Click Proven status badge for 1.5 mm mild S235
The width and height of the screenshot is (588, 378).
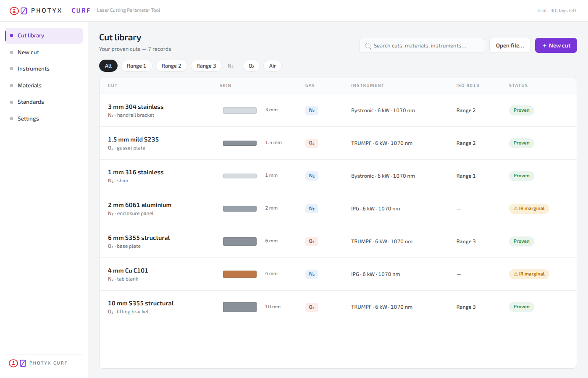(x=521, y=143)
